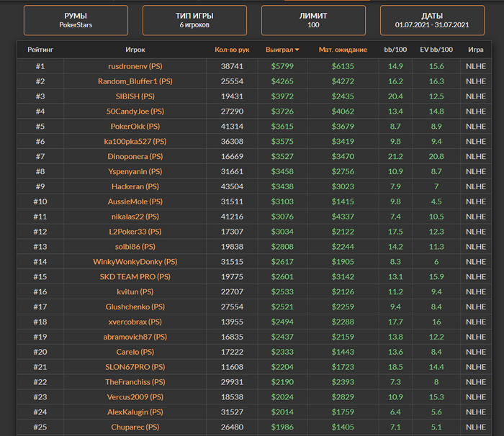Open abramovich87 (PS) profile link
504x436 pixels.
[x=135, y=337]
